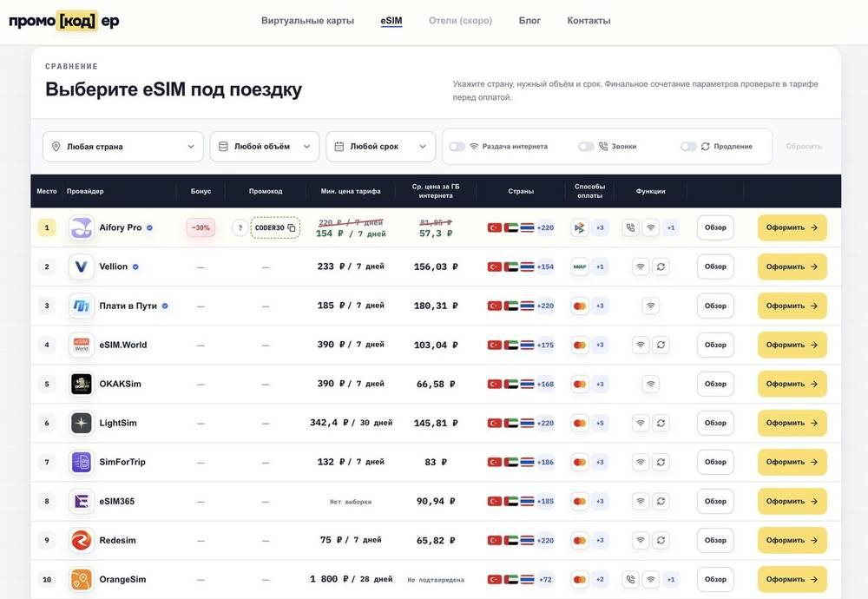Click the OrangeSim provider logo
This screenshot has height=599, width=868.
[82, 580]
